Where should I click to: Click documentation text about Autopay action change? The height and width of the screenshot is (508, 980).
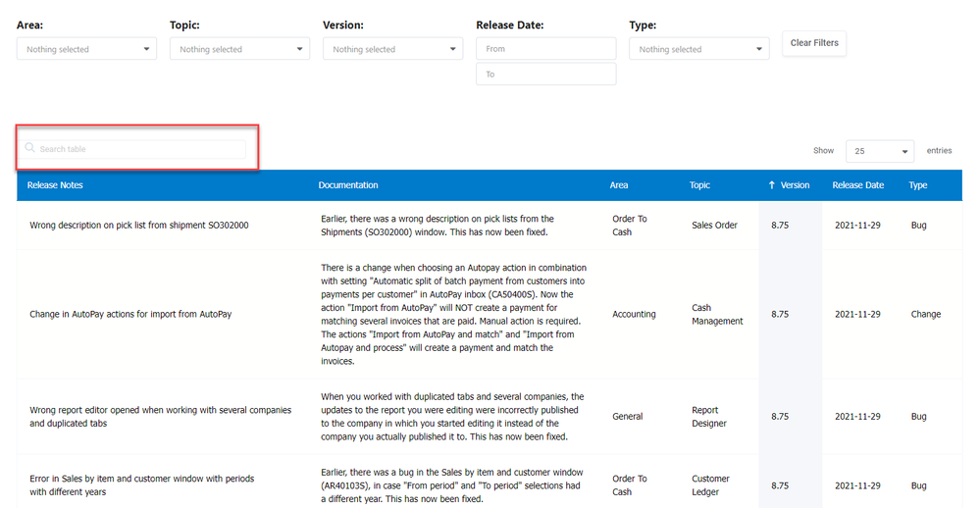point(453,314)
